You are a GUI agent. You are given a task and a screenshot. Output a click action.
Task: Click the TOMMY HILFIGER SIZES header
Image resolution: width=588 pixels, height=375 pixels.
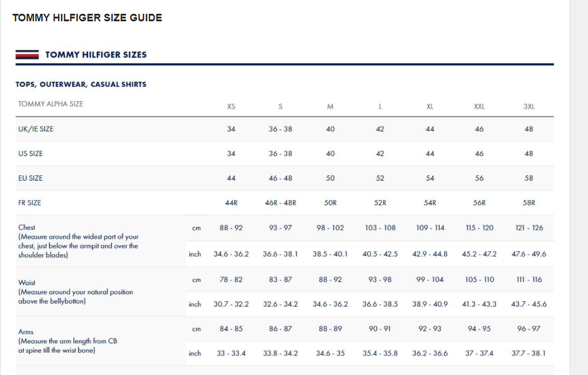(96, 55)
